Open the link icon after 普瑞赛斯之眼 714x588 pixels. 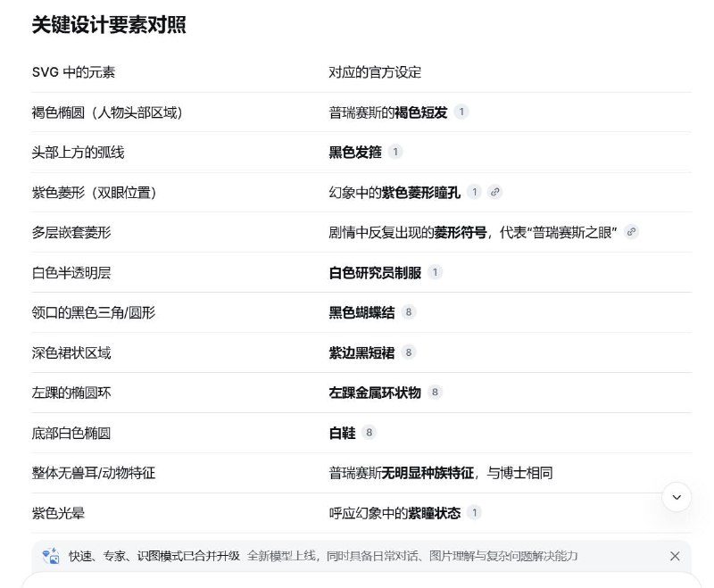tap(631, 232)
